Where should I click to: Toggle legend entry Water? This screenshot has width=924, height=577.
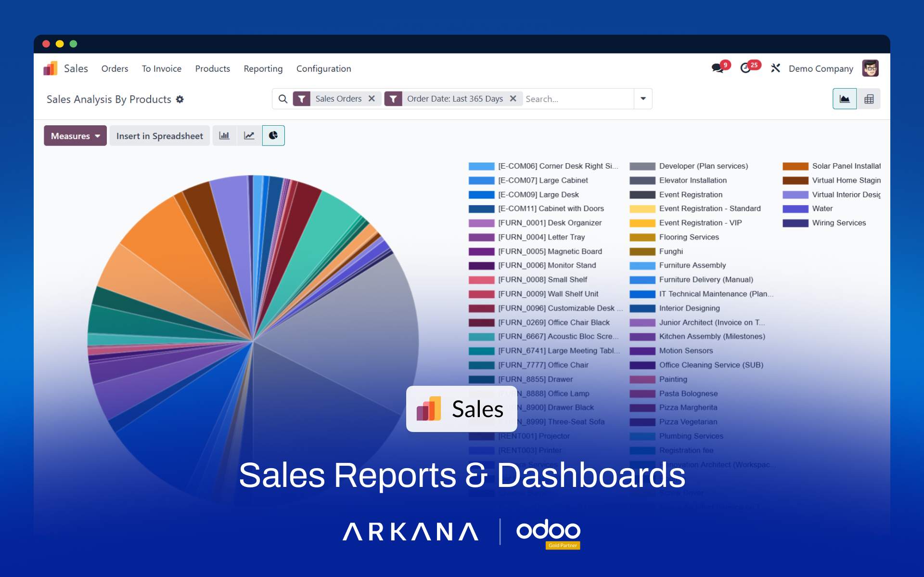[808, 209]
